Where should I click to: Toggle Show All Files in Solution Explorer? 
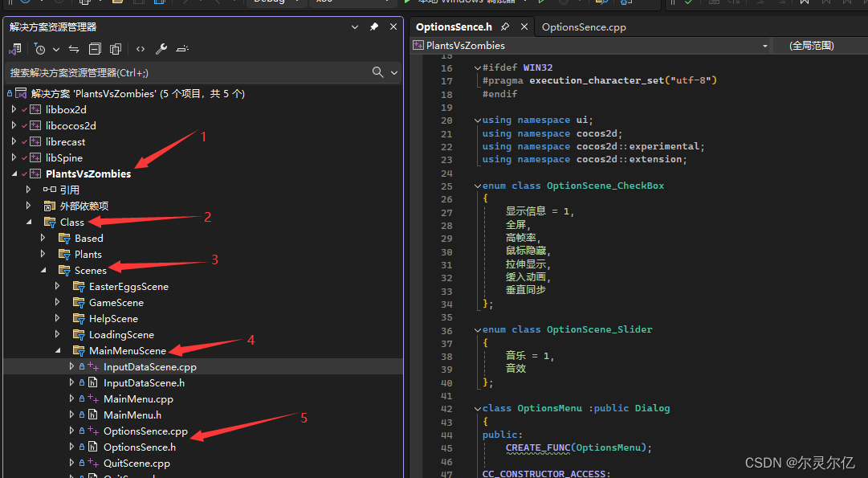point(116,49)
